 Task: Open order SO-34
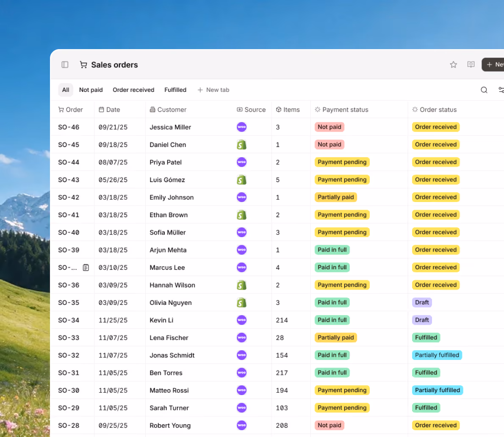point(69,320)
